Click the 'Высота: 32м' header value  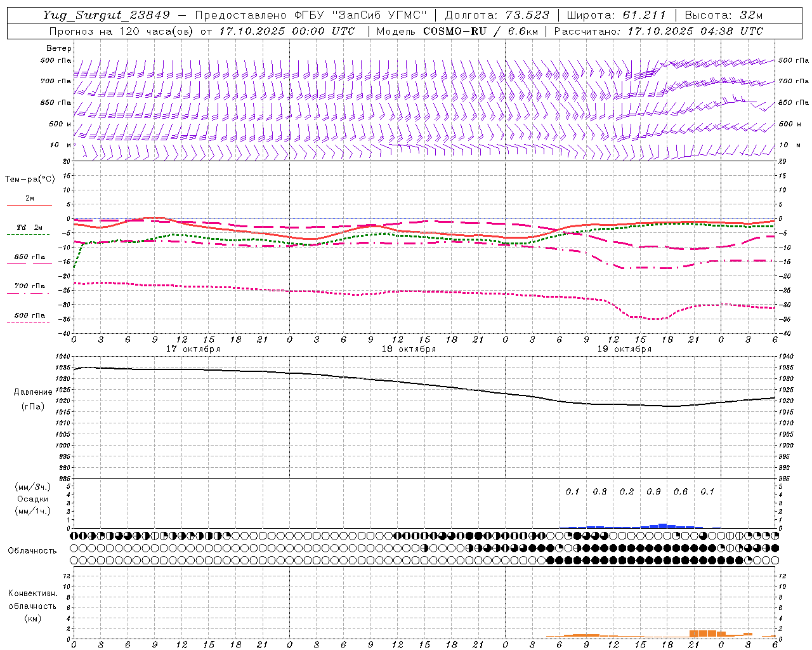724,15
